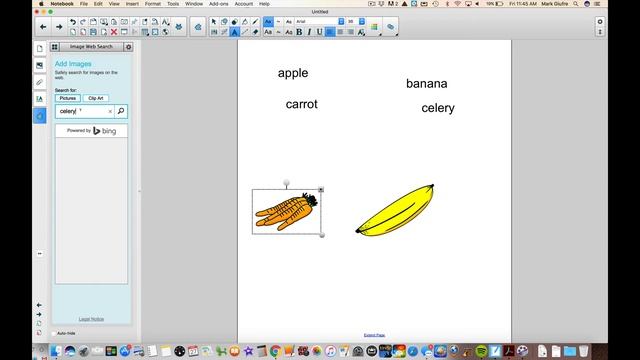This screenshot has height=360, width=640.
Task: Open Spotify from the dock
Action: click(481, 351)
